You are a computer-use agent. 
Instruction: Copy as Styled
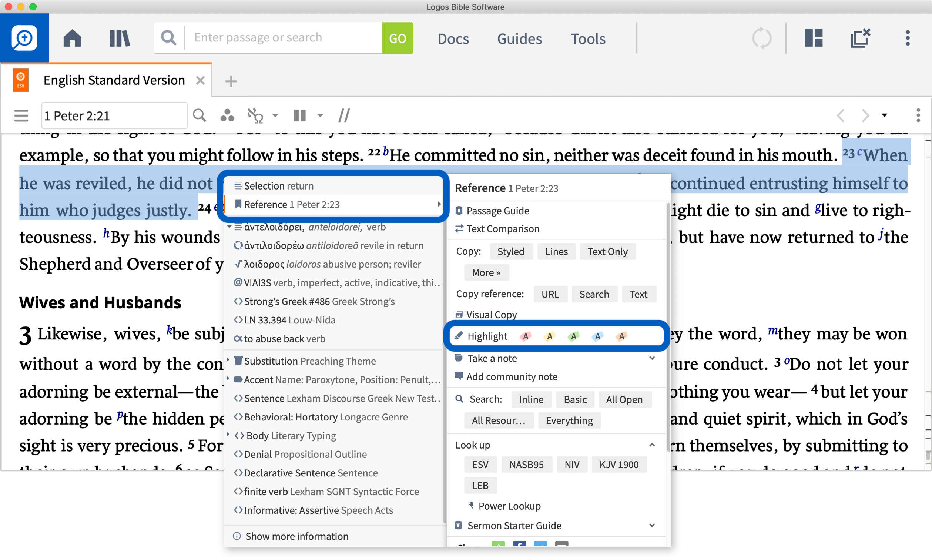pos(511,252)
